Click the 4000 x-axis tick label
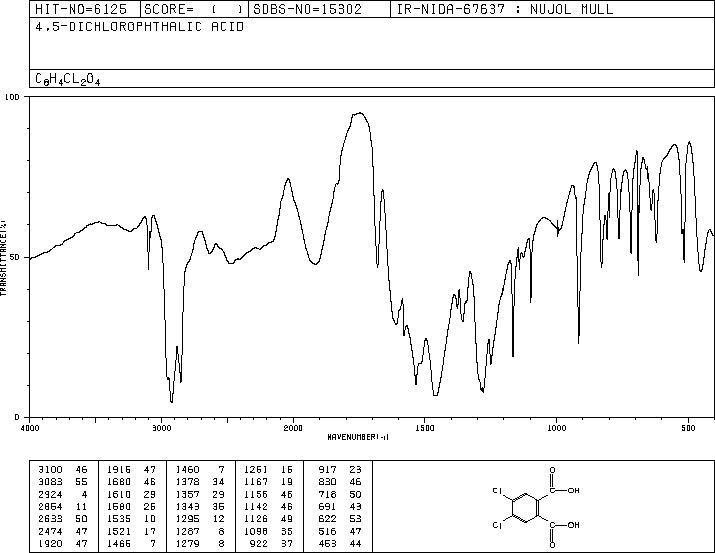715x553 pixels. tap(30, 428)
